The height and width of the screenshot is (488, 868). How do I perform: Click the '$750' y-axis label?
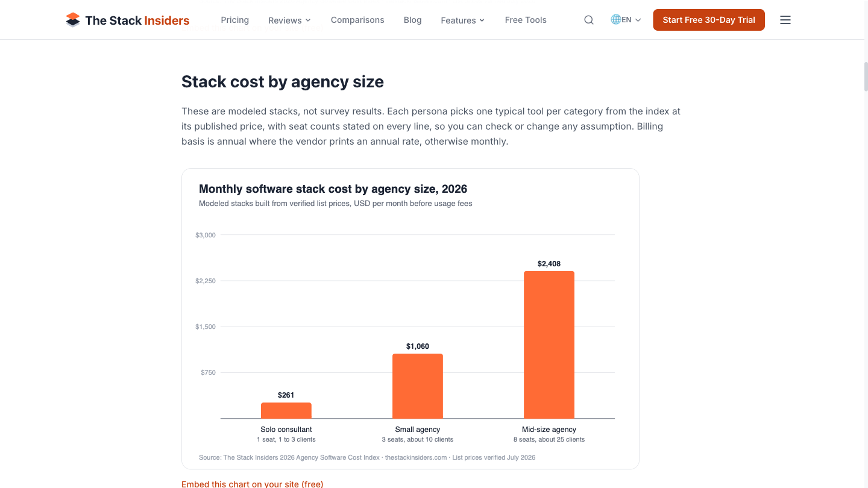tap(208, 372)
